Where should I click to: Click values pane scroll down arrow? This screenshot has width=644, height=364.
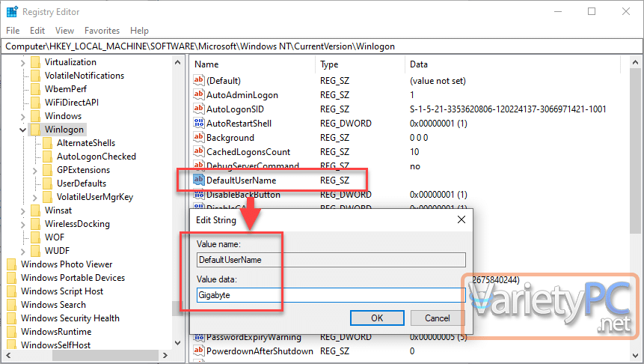click(635, 355)
